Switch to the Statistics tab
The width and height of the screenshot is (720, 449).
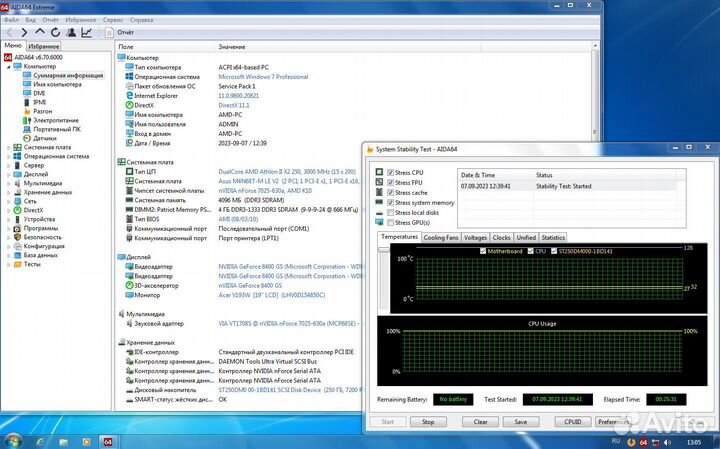coord(553,238)
